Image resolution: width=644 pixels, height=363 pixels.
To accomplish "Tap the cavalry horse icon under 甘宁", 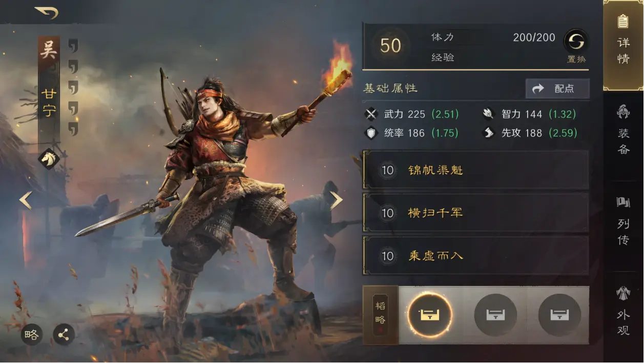I will [x=49, y=158].
